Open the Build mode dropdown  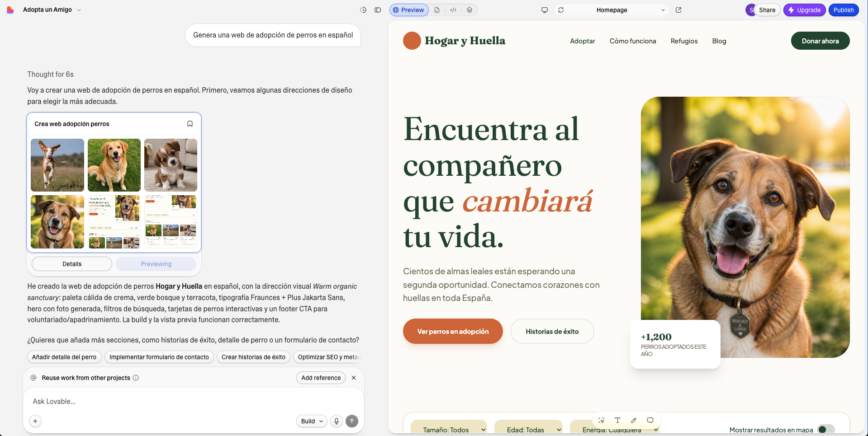[312, 421]
